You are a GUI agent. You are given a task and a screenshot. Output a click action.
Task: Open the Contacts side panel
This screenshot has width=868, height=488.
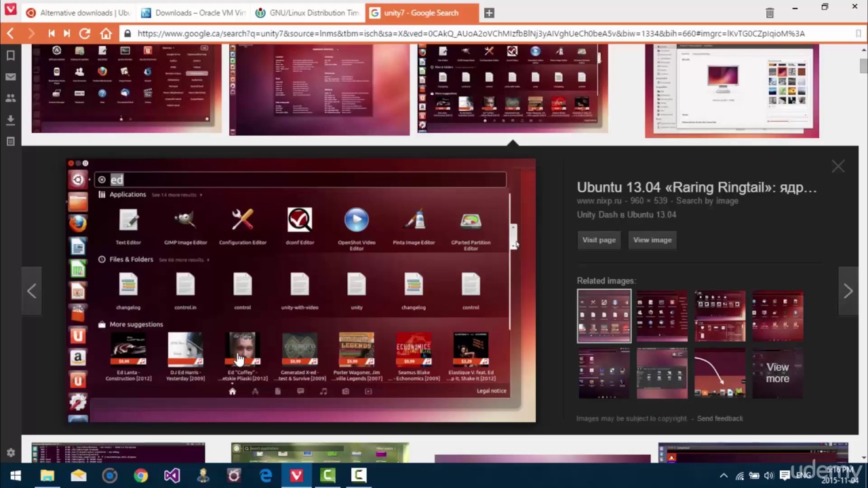click(10, 98)
